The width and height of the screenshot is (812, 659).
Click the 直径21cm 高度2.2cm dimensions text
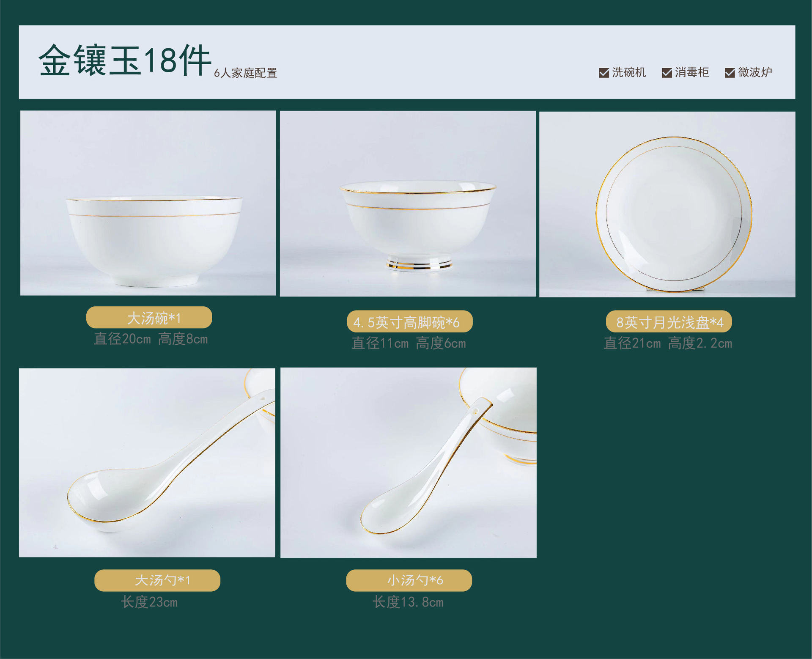click(668, 343)
